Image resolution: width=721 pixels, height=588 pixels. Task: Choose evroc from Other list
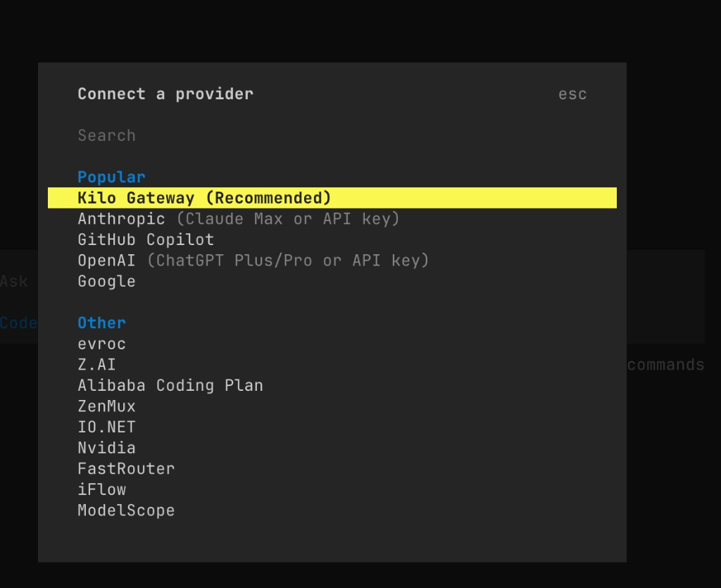click(332, 344)
